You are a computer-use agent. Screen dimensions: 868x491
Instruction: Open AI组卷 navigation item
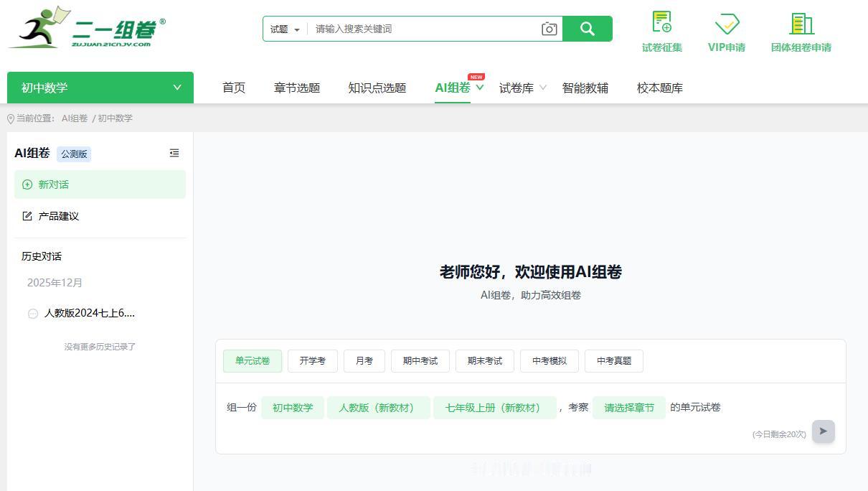pos(453,88)
